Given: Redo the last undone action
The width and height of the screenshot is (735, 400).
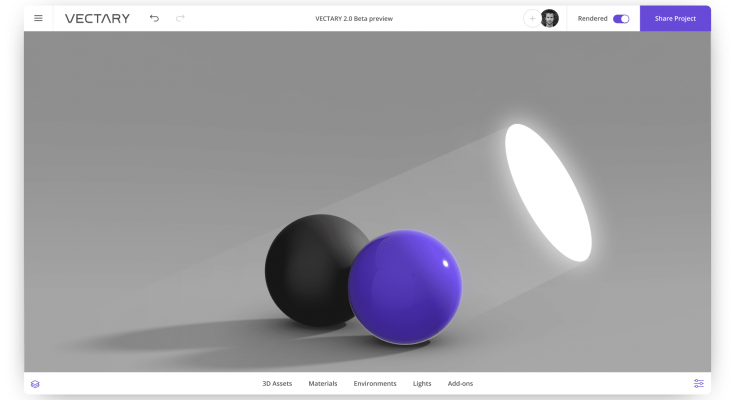Looking at the screenshot, I should [x=180, y=18].
